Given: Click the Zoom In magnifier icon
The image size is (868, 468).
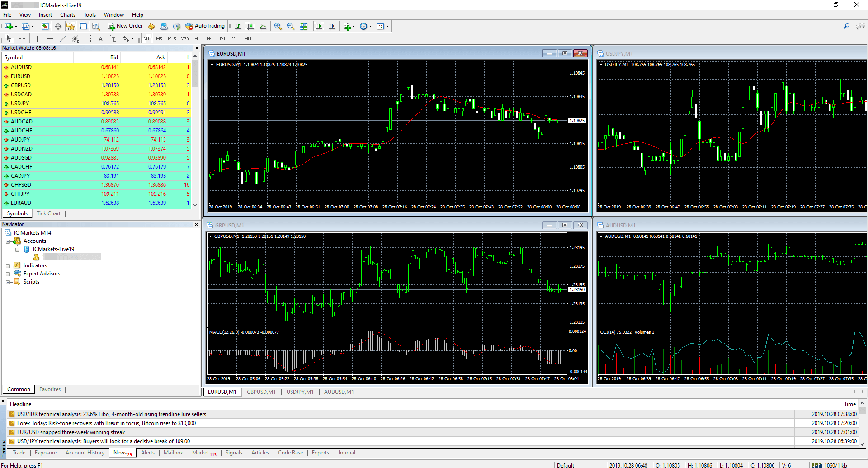Looking at the screenshot, I should (278, 26).
